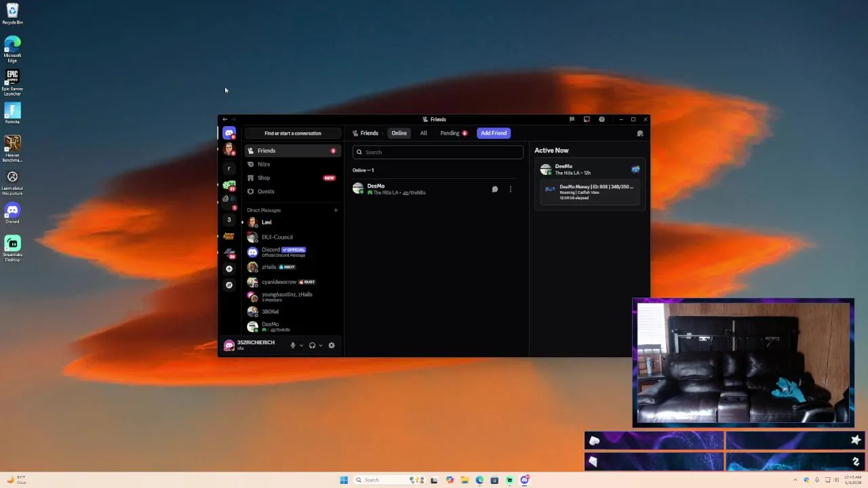Open Discord desktop shortcut icon
The image size is (868, 488).
click(12, 213)
